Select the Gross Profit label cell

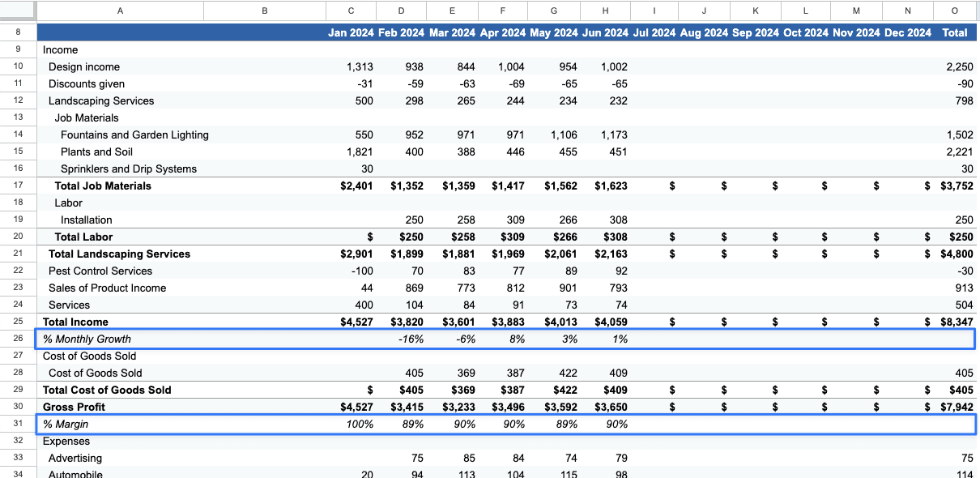75,407
